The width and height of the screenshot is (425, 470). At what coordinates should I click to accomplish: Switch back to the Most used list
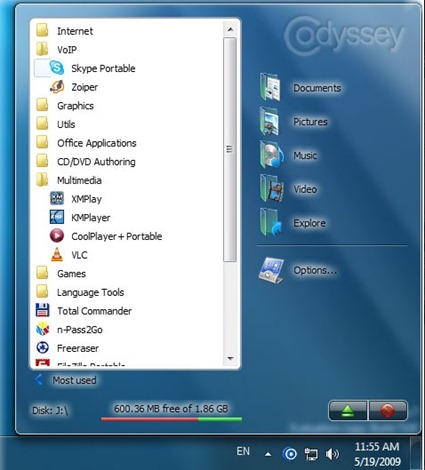tap(66, 380)
